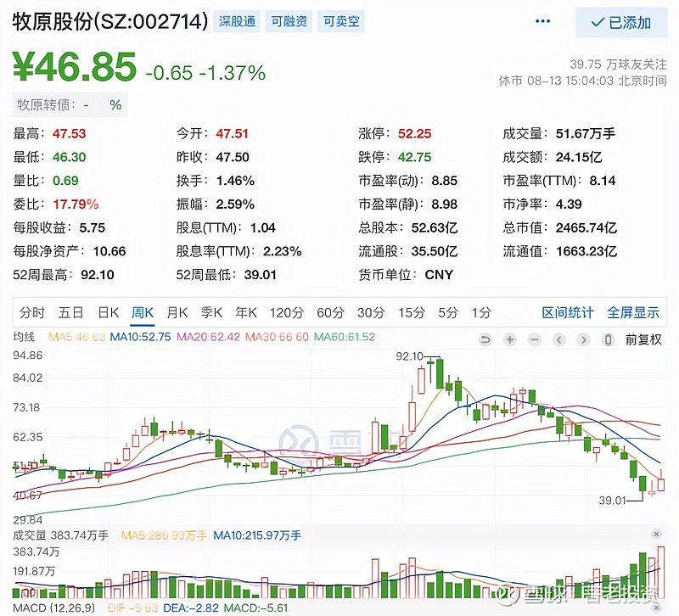679x616 pixels.
Task: Click MA5 moving average legend label
Action: coord(76,337)
